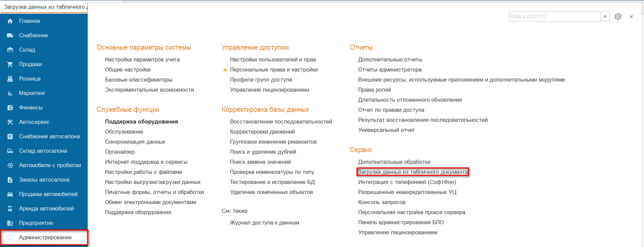644x247 pixels.
Task: Click the cash register icon beside Розница
Action: click(x=10, y=79)
